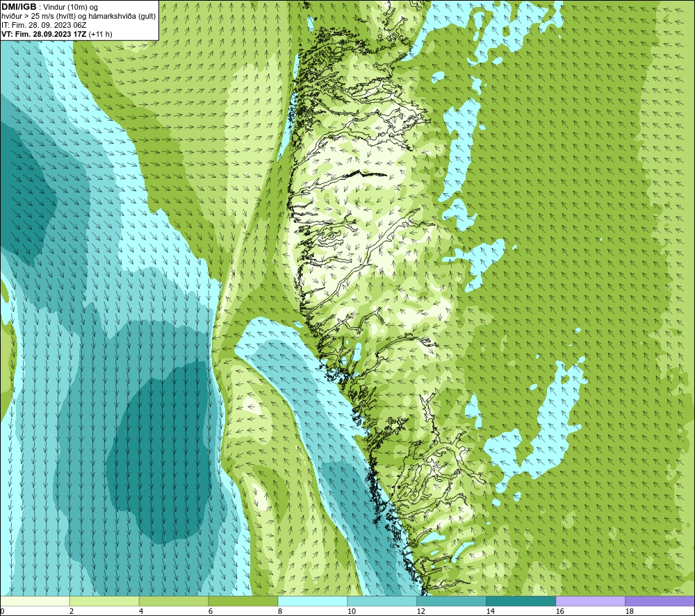695x616 pixels.
Task: Click the 12-14 m/s teal legend swatch
Action: pos(451,601)
